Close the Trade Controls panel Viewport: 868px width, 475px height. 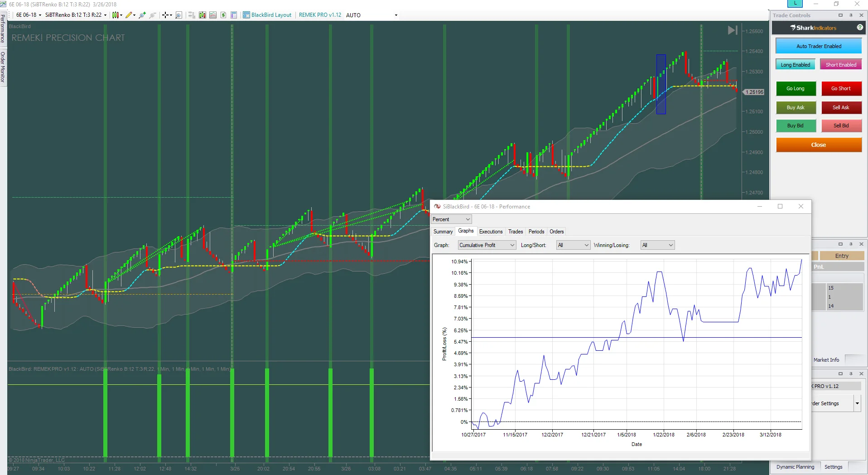point(861,15)
